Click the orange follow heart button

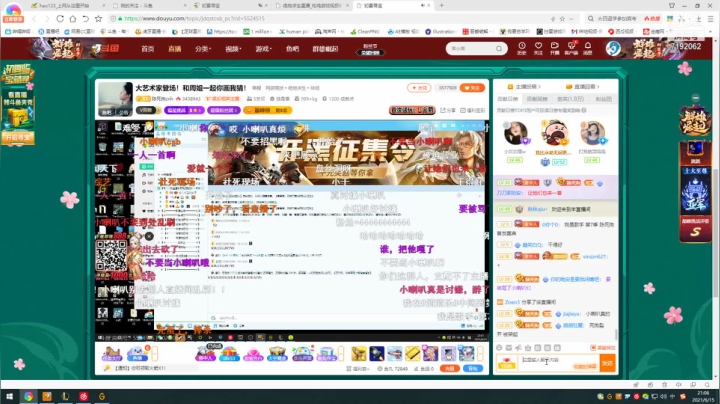tap(472, 88)
